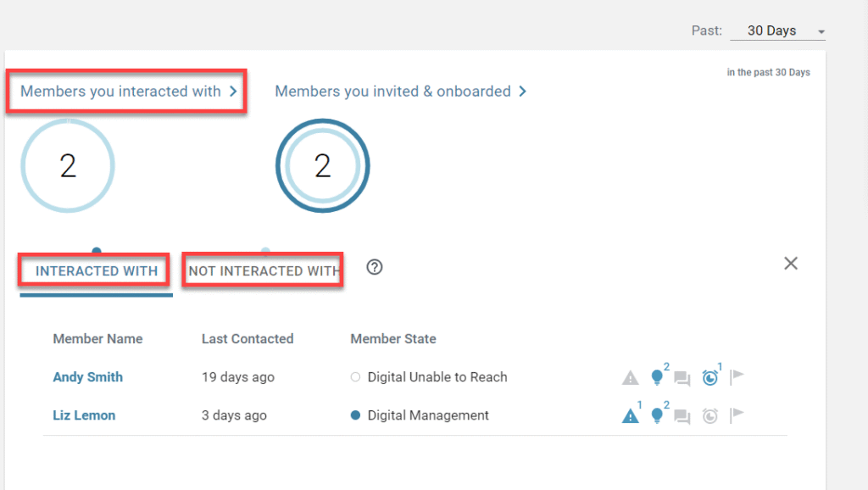This screenshot has height=490, width=868.
Task: Click Liz Lemon's alarm clock reminder icon
Action: click(x=709, y=416)
